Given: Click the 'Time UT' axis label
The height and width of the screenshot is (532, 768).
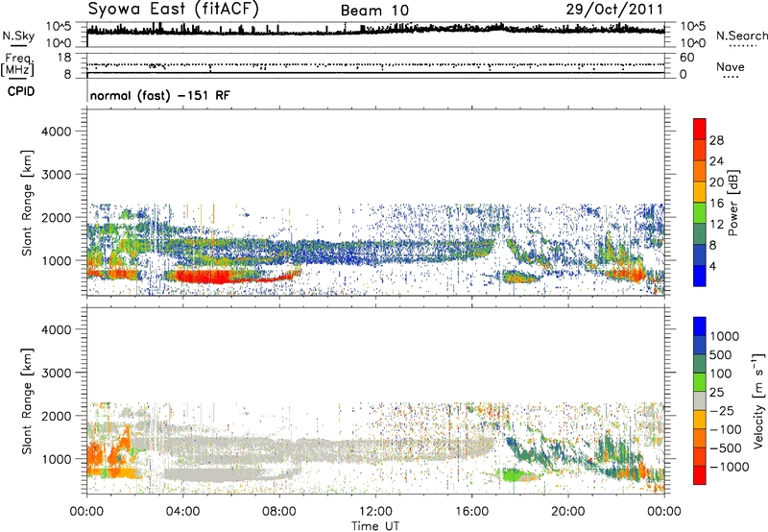Looking at the screenshot, I should (x=375, y=525).
